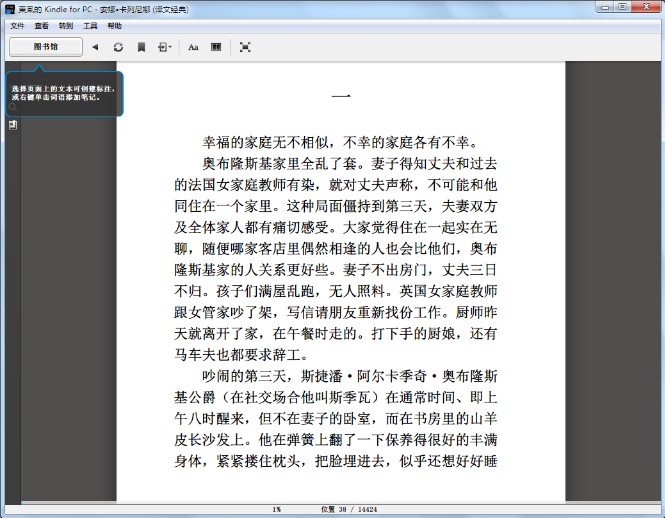Screen dimensions: 665x518
Task: Click the Kindle app icon in title bar
Action: (10, 8)
